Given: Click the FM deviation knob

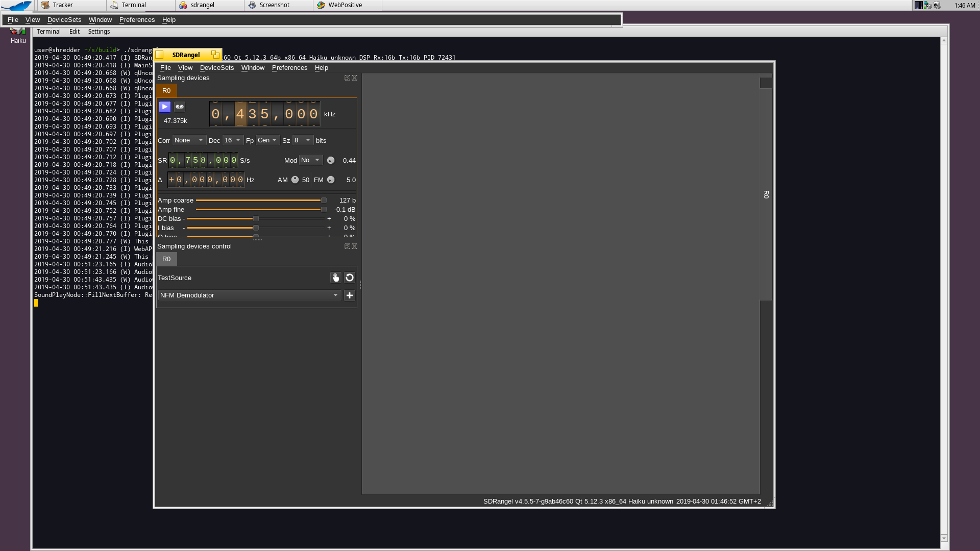Looking at the screenshot, I should tap(331, 180).
